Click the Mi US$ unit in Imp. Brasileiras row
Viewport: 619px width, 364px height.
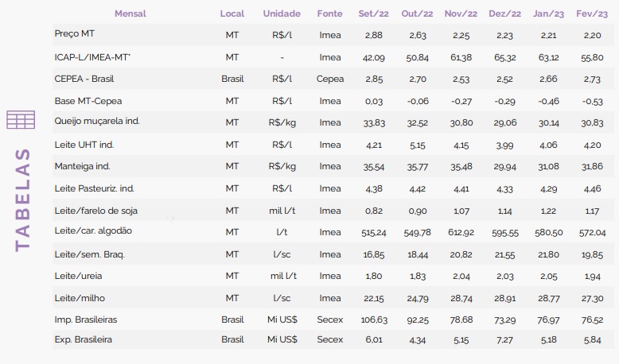point(282,319)
